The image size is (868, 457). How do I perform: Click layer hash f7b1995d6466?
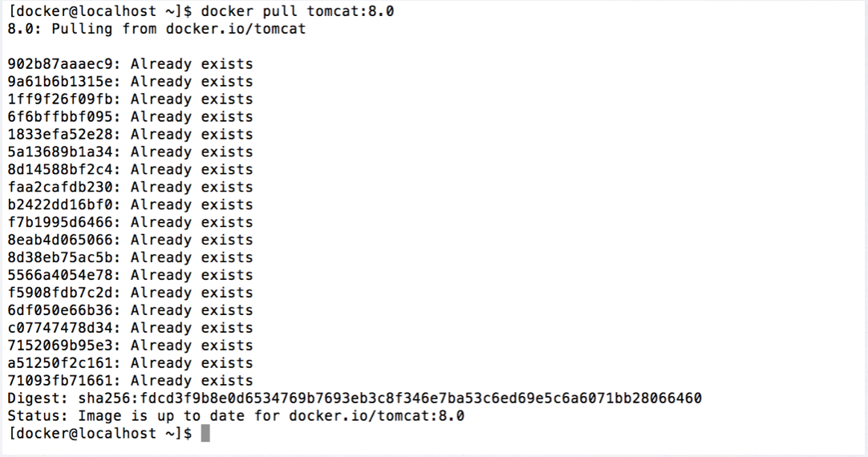[61, 223]
